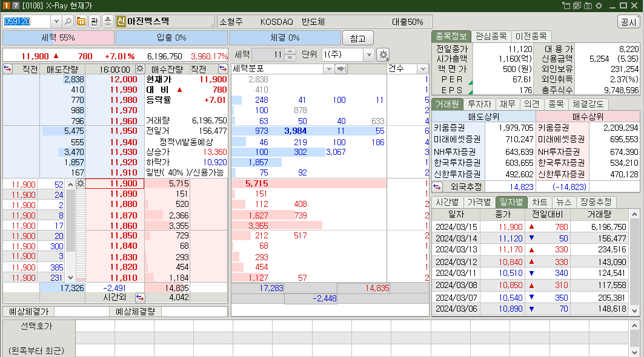Click the checklist copy icon in title bar
This screenshot has height=357, width=644.
click(x=577, y=5)
